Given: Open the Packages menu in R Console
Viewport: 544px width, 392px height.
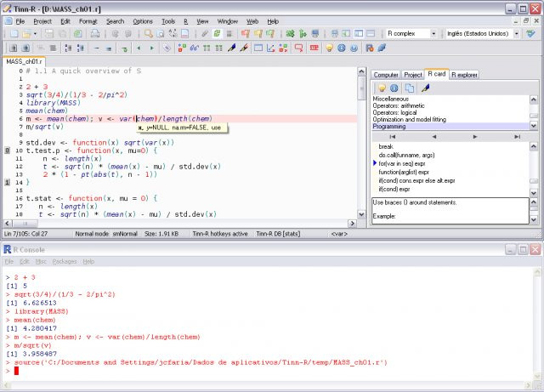Looking at the screenshot, I should coord(65,261).
